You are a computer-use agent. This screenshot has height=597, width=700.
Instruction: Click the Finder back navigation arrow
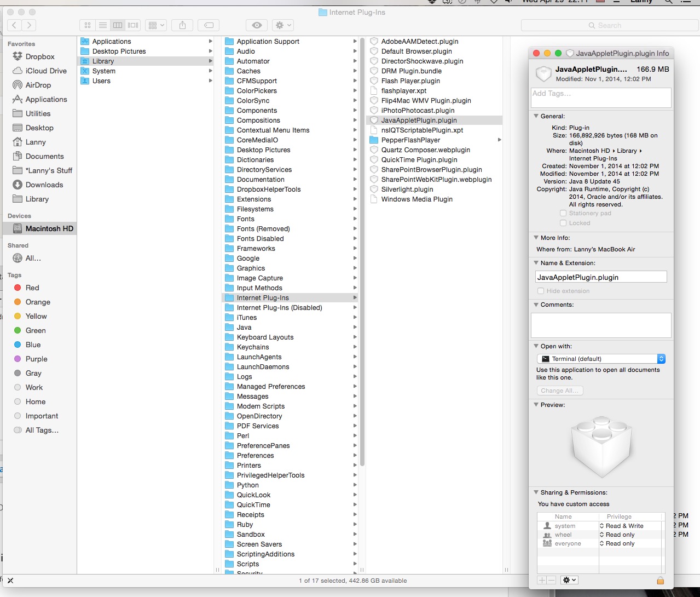pyautogui.click(x=15, y=25)
